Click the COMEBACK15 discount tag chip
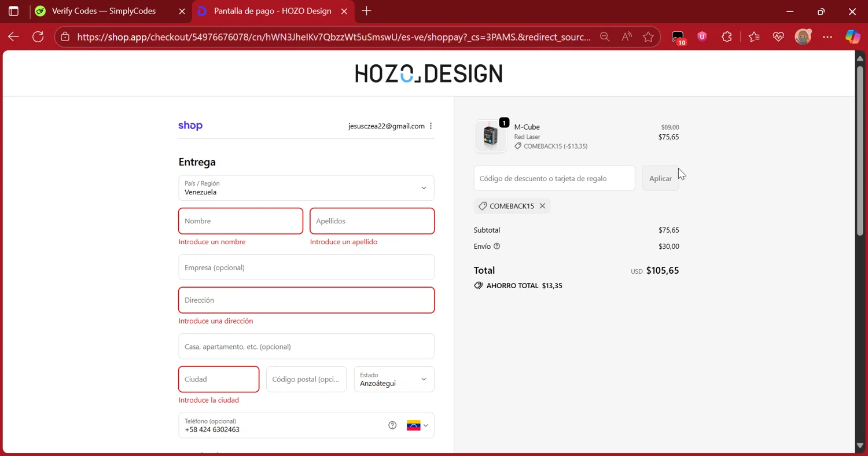This screenshot has height=456, width=868. tap(512, 206)
